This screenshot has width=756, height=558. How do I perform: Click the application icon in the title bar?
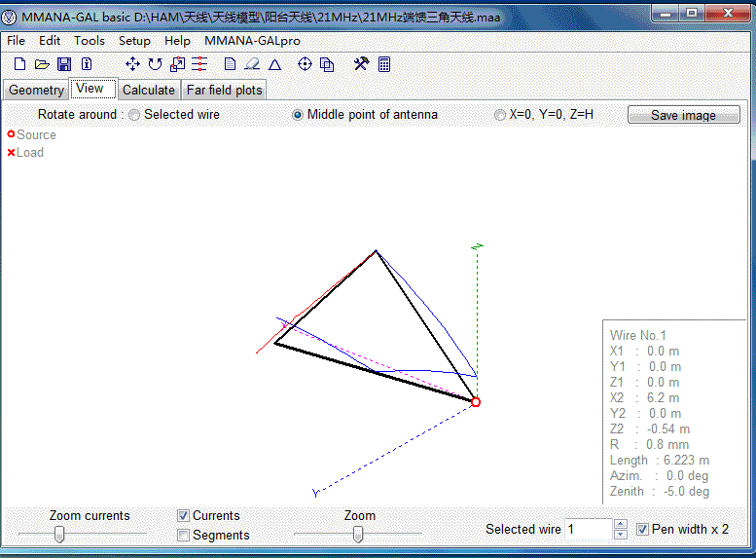pos(9,18)
